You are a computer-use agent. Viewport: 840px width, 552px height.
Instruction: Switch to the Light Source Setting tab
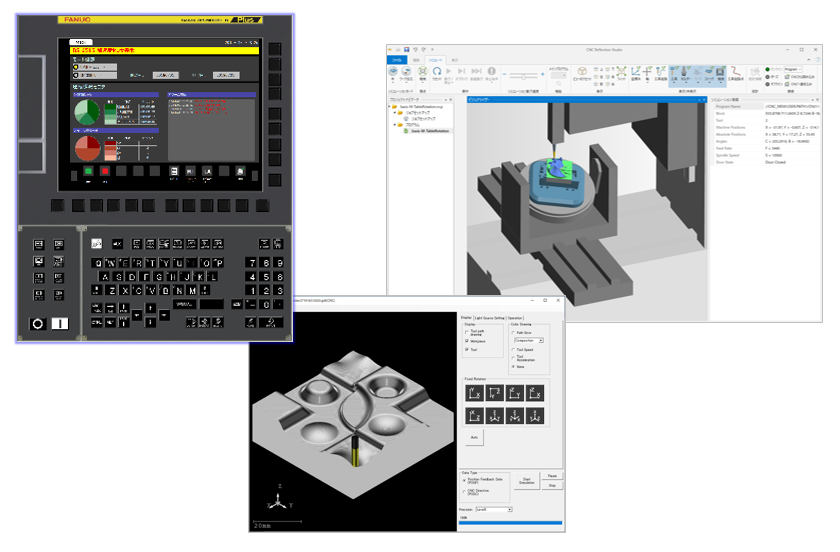tap(490, 317)
